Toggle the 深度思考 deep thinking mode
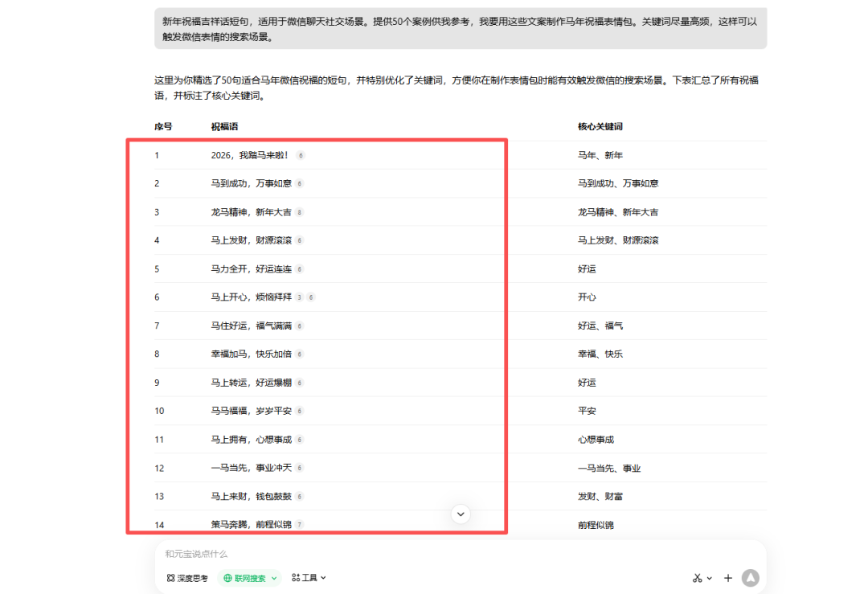Viewport: 868px width, 594px height. (187, 578)
